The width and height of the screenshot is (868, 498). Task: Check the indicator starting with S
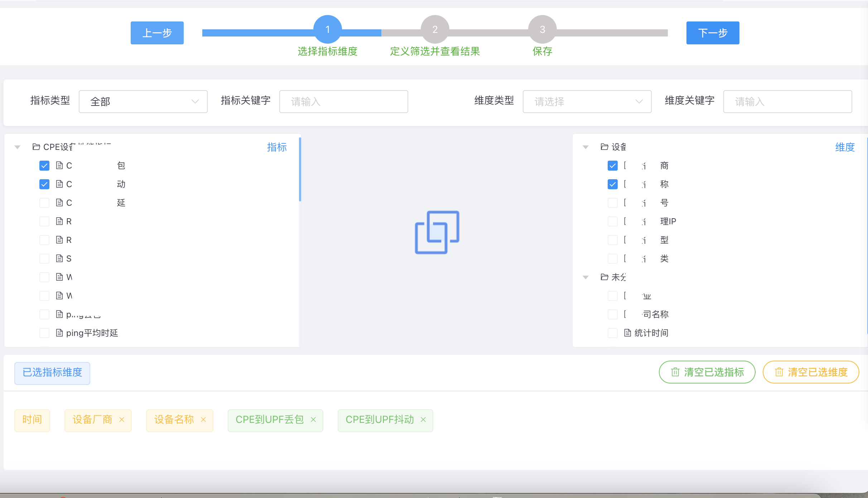[x=44, y=259]
